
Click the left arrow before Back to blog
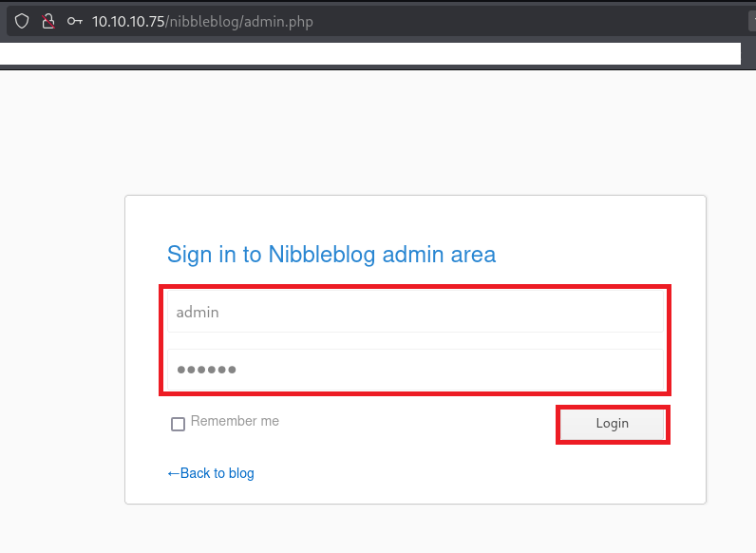173,473
